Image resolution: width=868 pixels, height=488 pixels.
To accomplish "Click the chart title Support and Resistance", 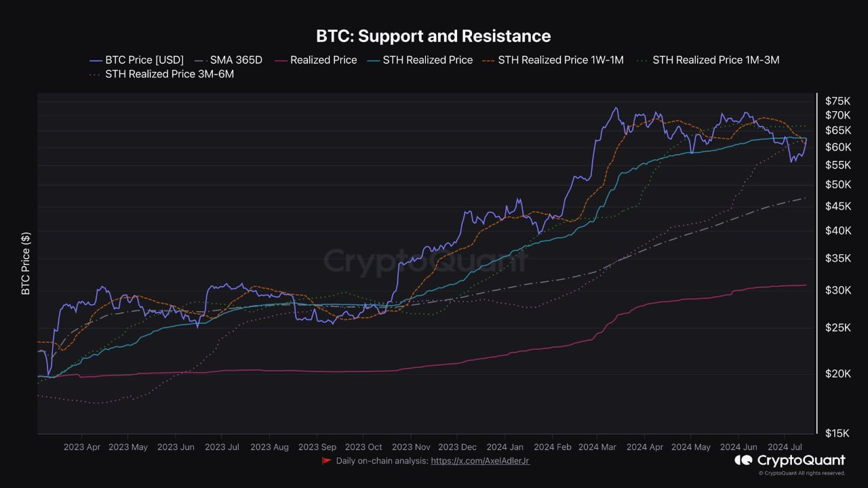I will click(x=433, y=35).
